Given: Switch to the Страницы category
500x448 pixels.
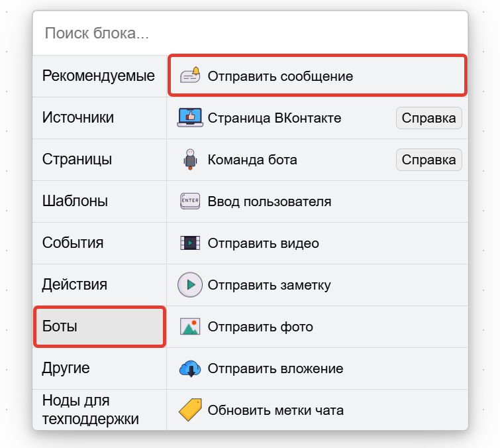Looking at the screenshot, I should pyautogui.click(x=99, y=160).
